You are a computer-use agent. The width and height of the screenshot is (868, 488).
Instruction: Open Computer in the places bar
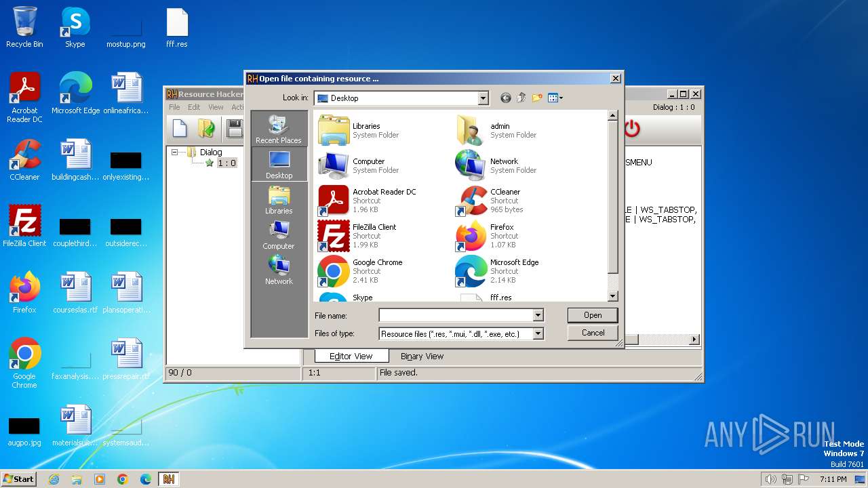tap(279, 235)
